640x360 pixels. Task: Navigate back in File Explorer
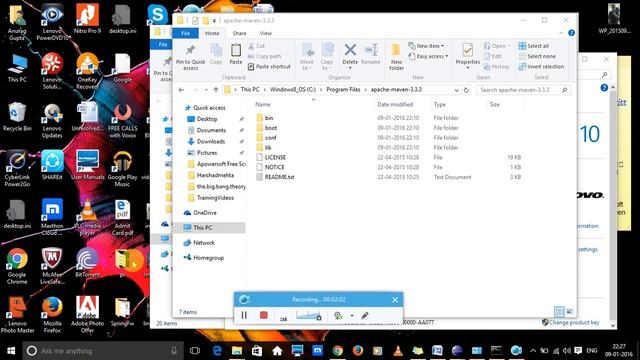[182, 90]
